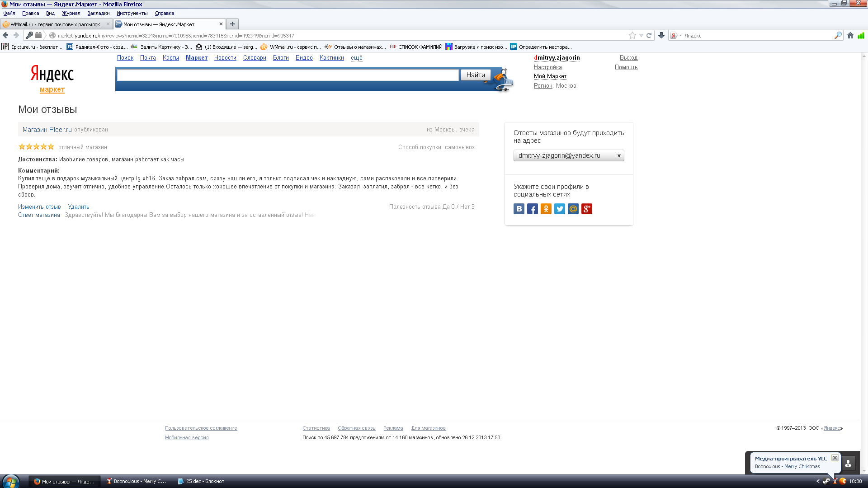This screenshot has height=488, width=868.
Task: Click the Facebook social profile icon
Action: pos(532,209)
